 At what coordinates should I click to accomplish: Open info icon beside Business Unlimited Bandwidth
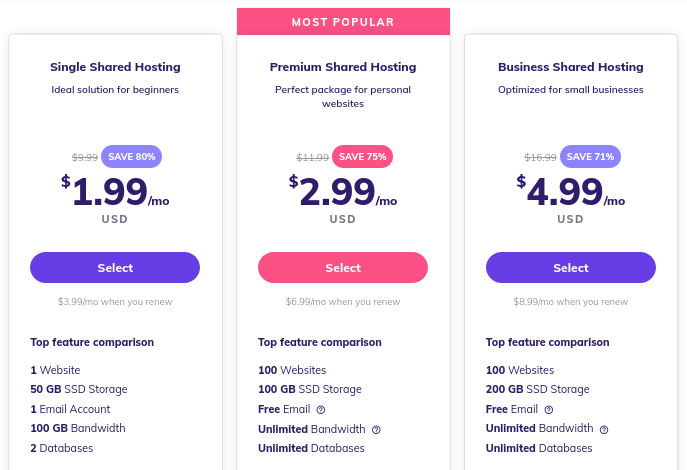click(604, 430)
